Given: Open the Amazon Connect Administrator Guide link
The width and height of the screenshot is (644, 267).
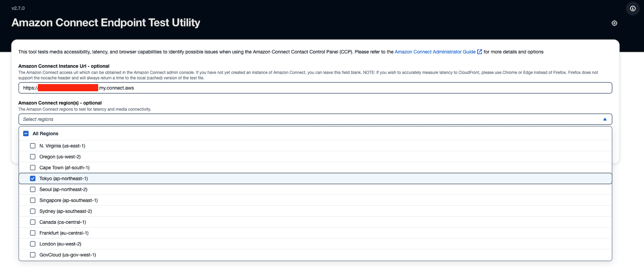Looking at the screenshot, I should click(435, 52).
